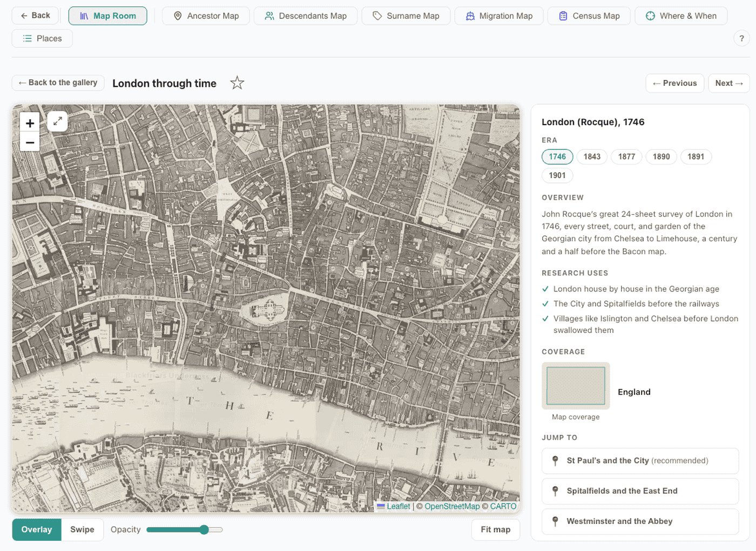
Task: Open the Surname Map tab
Action: (406, 16)
